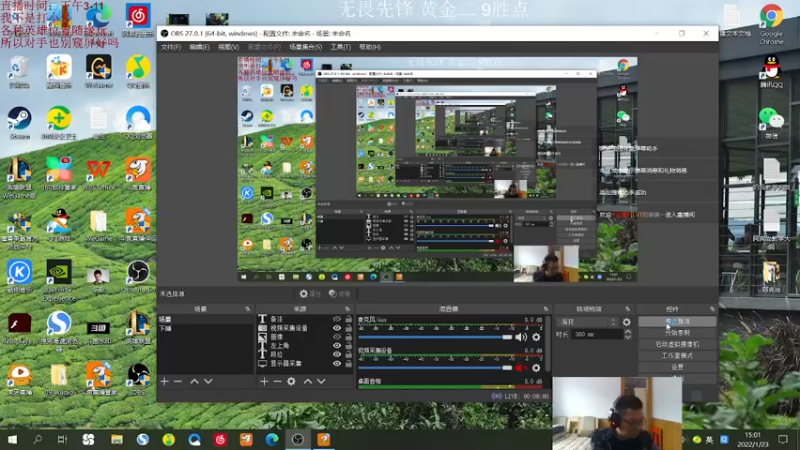Screen dimensions: 800x450
Task: Click the highlighted streaming button in Controls
Action: (677, 321)
